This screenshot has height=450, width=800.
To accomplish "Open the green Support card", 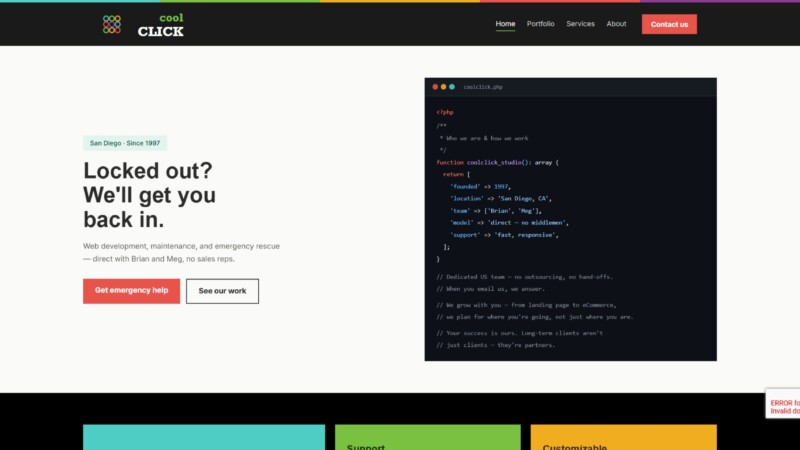I will (428, 437).
